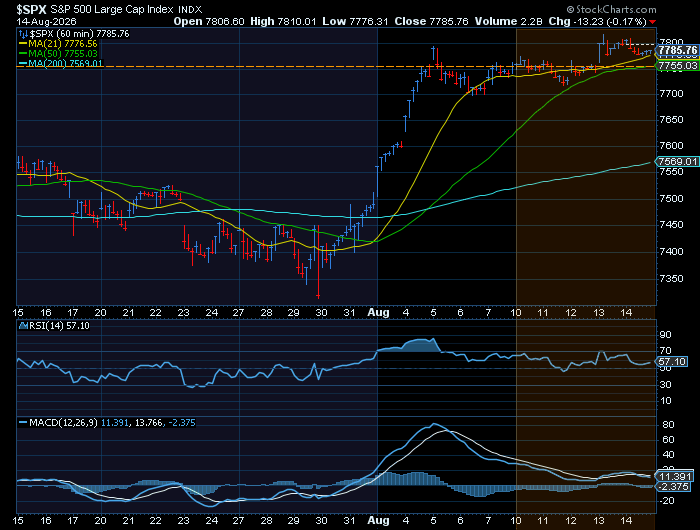Click the 7500 price axis label
This screenshot has height=530, width=700.
[x=671, y=199]
